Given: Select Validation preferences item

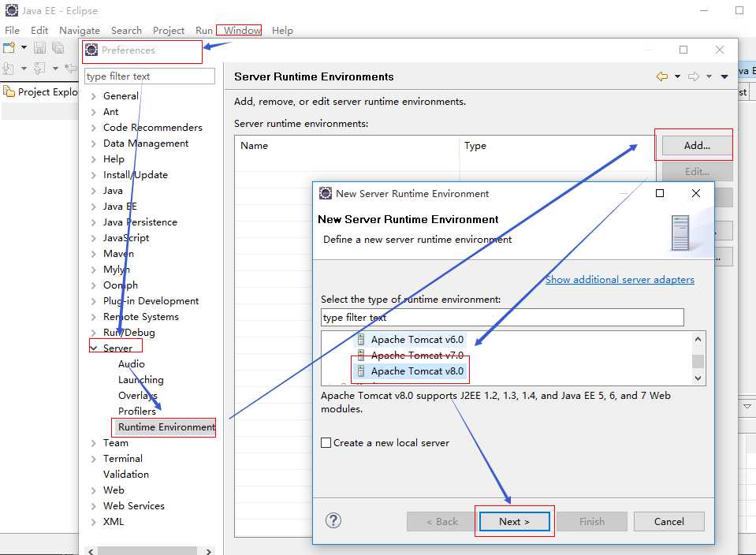Looking at the screenshot, I should pyautogui.click(x=126, y=474).
